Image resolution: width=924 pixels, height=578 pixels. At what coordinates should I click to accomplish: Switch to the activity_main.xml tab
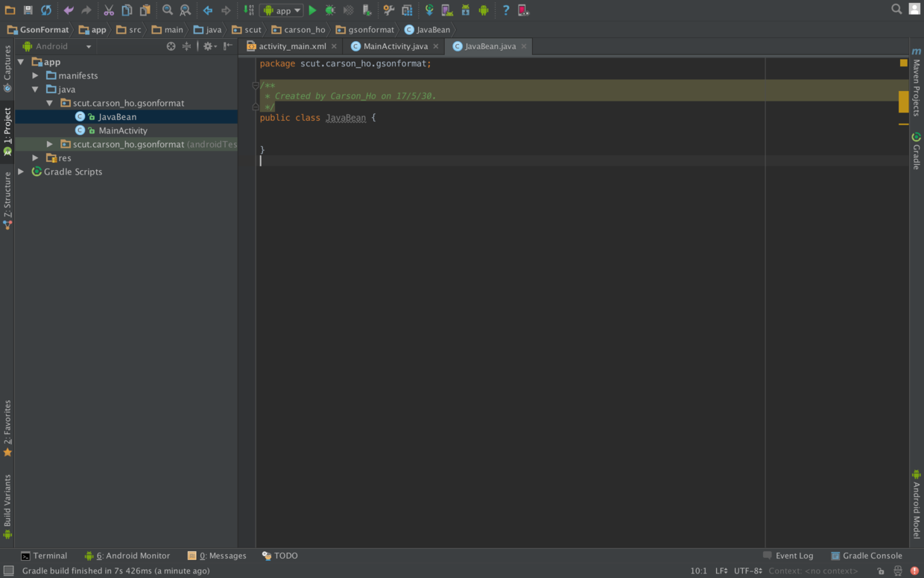pos(292,46)
